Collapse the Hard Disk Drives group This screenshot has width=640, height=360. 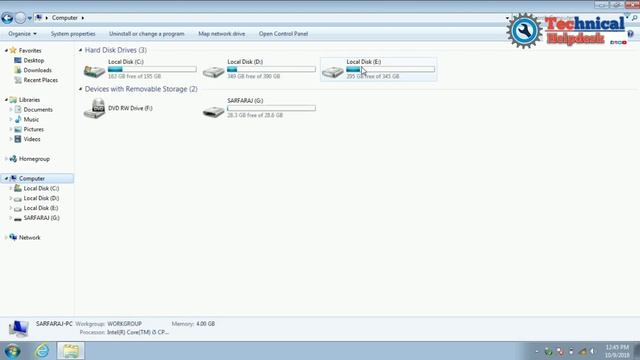(x=80, y=50)
